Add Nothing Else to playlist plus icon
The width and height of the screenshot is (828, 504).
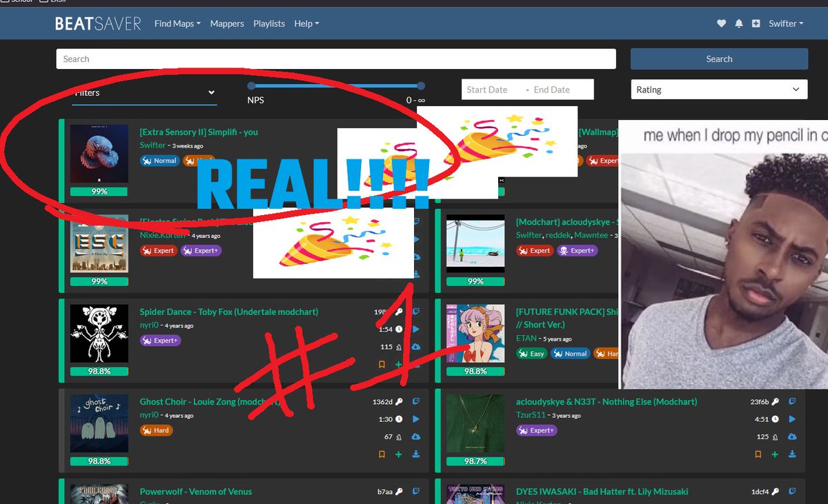(x=775, y=454)
